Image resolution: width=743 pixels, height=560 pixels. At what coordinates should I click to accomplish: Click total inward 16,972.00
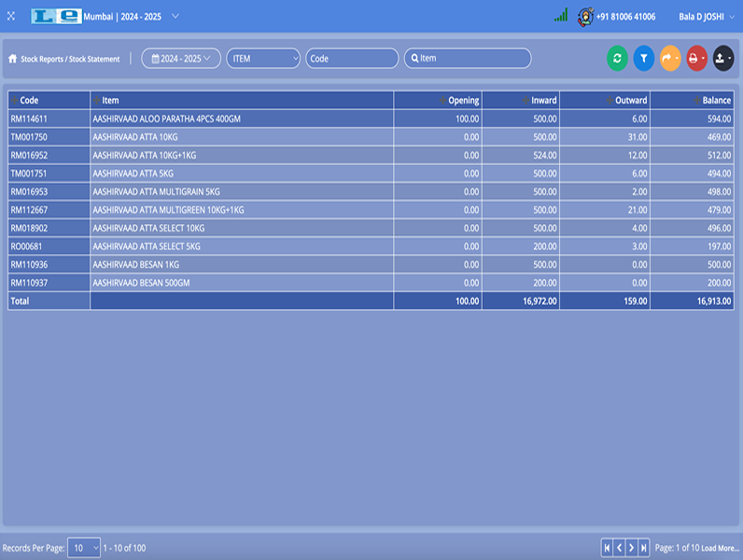coord(540,301)
